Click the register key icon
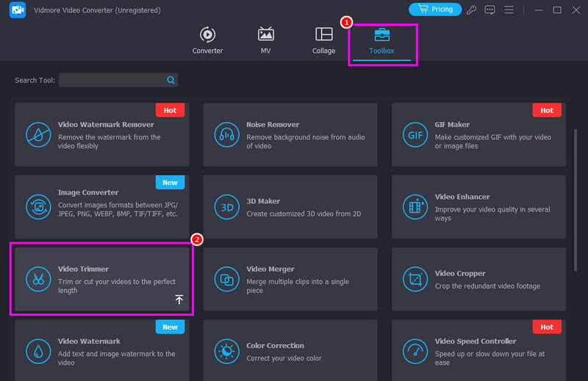The image size is (588, 381). [471, 10]
